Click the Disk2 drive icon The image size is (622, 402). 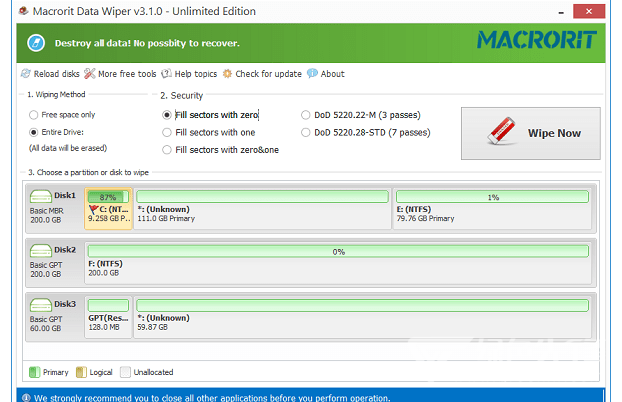coord(40,250)
